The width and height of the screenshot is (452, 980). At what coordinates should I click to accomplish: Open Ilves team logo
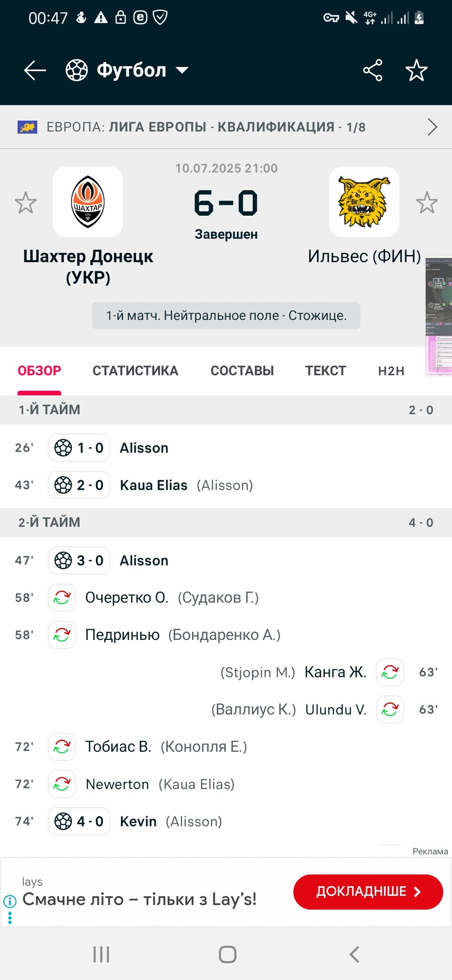(364, 202)
